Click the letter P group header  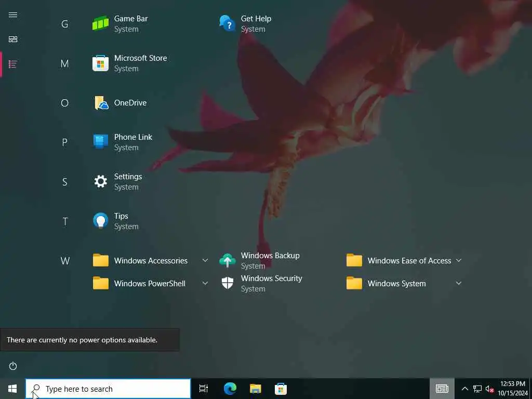(x=64, y=142)
